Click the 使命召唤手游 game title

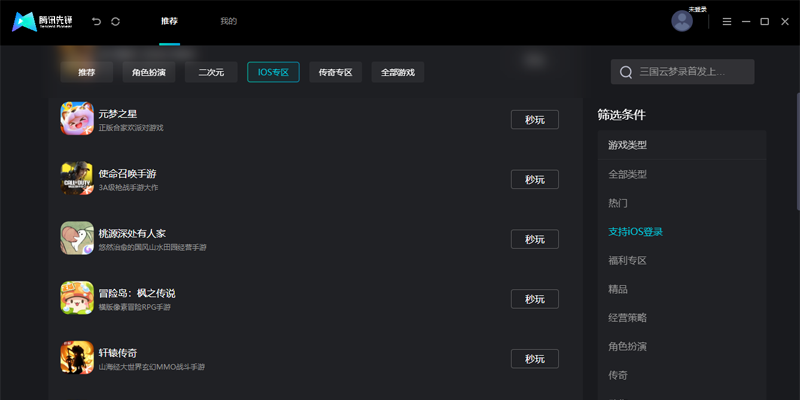click(128, 173)
